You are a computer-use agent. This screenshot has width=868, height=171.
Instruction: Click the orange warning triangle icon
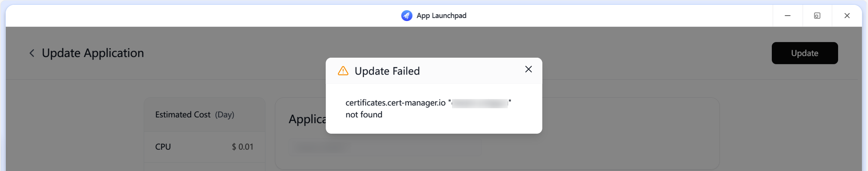point(343,71)
